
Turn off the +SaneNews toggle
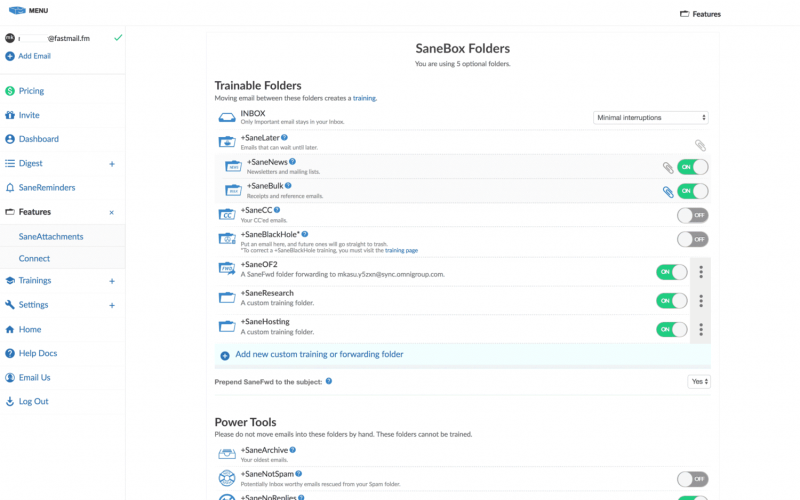(692, 167)
